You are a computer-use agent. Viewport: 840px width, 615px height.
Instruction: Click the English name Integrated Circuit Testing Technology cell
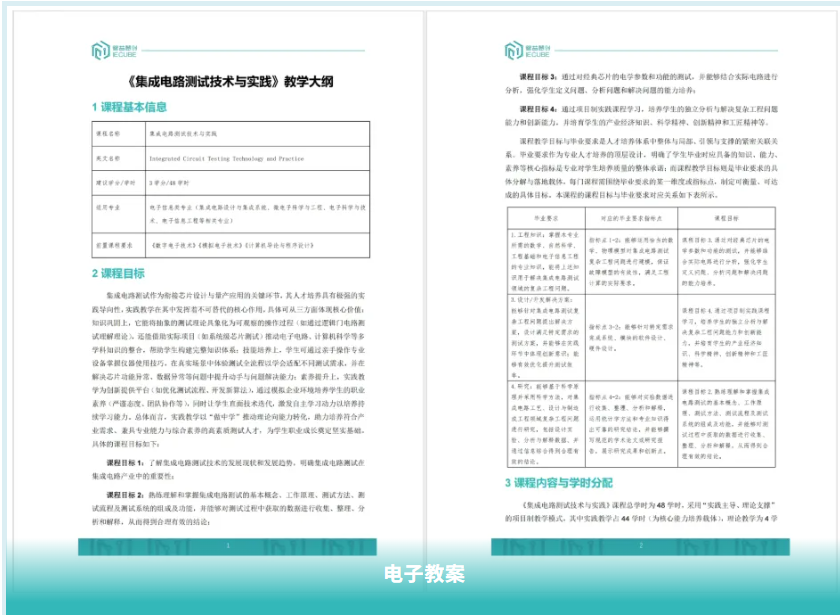coord(226,158)
